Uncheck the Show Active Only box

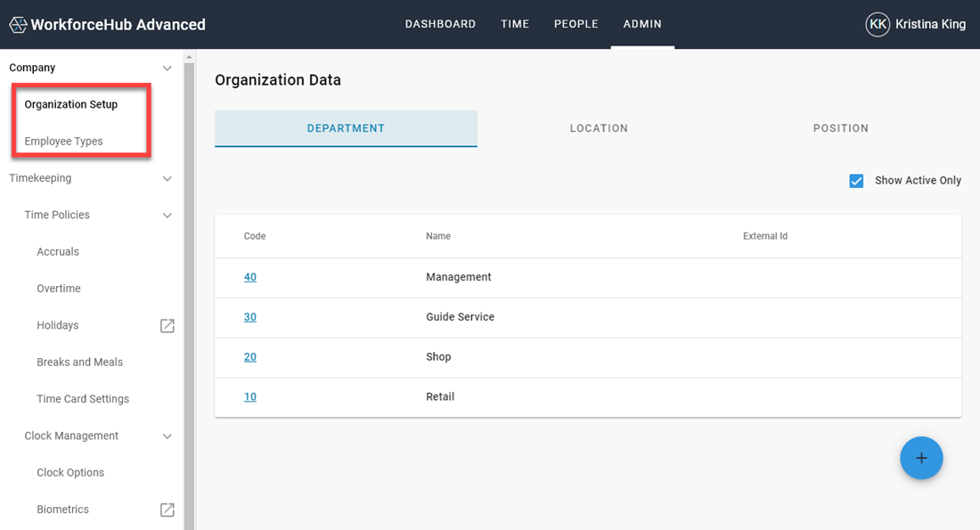pos(856,180)
